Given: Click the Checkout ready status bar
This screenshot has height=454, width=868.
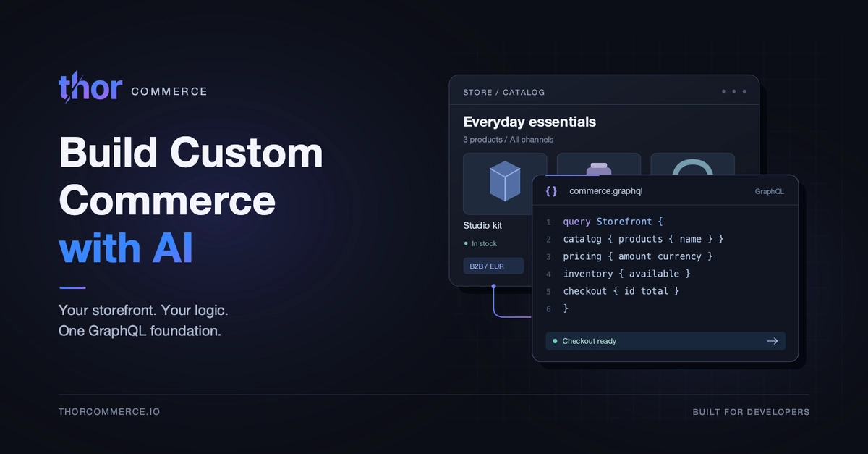Looking at the screenshot, I should [x=665, y=341].
